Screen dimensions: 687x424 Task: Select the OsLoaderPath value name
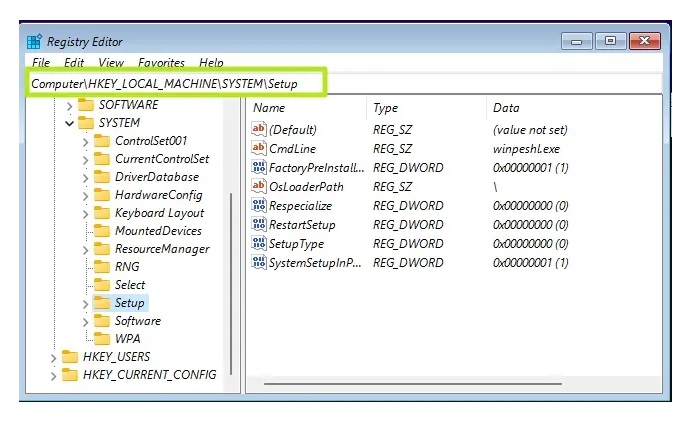(x=306, y=187)
